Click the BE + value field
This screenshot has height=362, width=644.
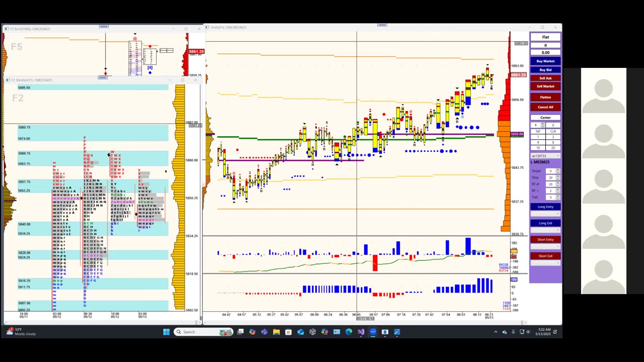click(x=550, y=191)
